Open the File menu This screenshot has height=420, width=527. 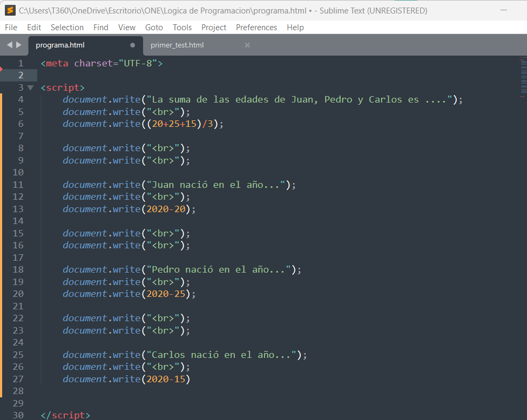(11, 28)
